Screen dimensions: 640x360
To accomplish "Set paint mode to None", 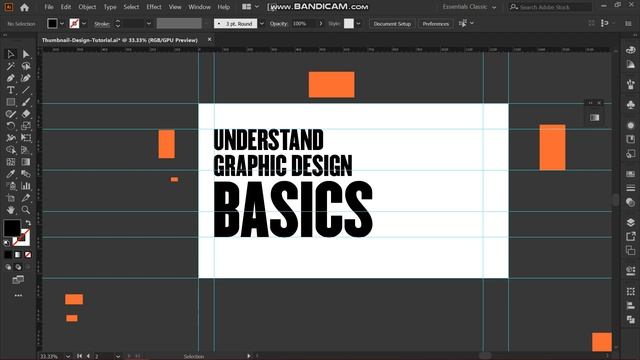I will (28, 255).
